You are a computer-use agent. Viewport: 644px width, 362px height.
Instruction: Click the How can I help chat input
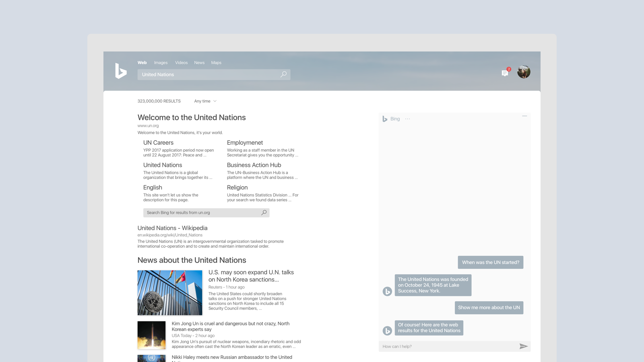click(454, 346)
